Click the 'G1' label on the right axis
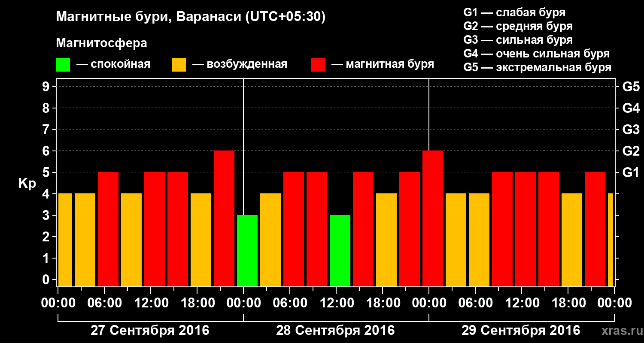 point(631,172)
